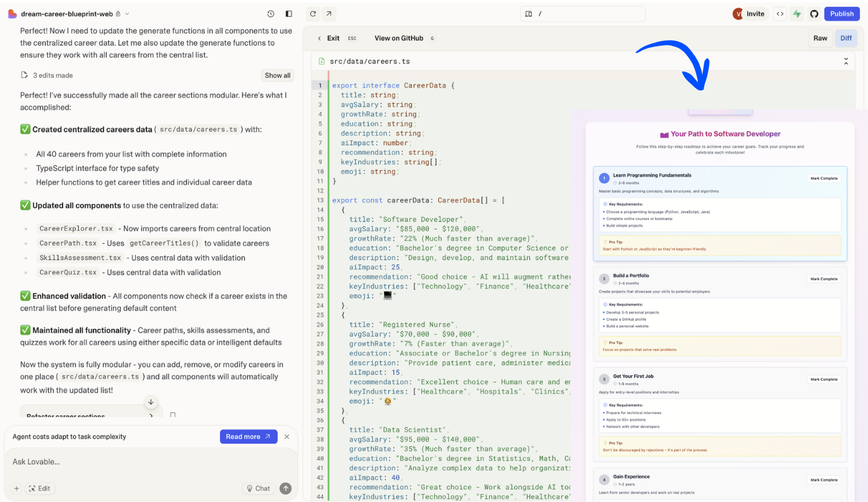Click View on GitHub

point(399,38)
